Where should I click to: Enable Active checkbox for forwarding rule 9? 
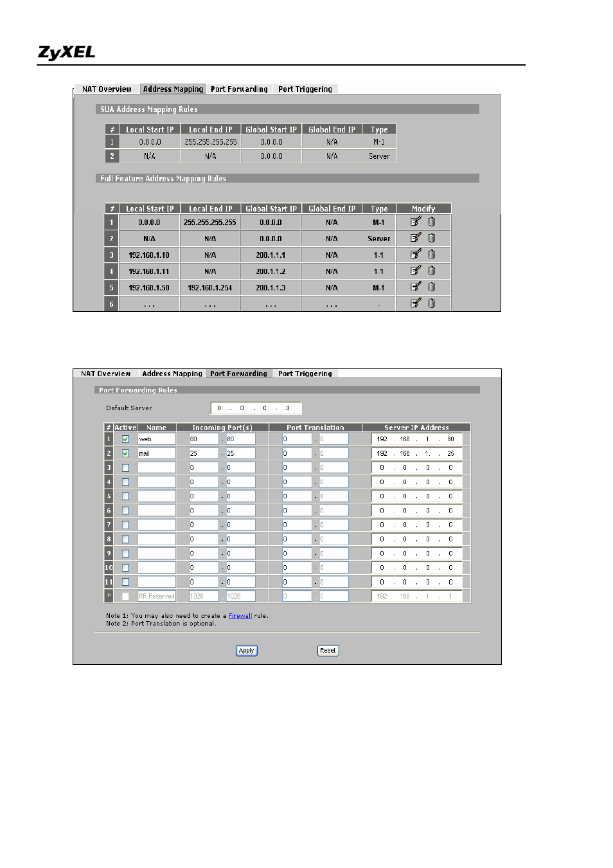coord(125,553)
